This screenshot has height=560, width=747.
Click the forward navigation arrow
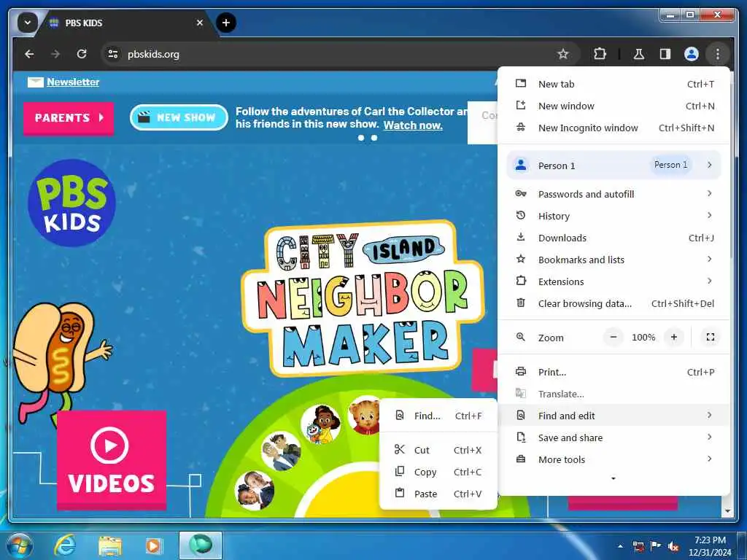(55, 54)
